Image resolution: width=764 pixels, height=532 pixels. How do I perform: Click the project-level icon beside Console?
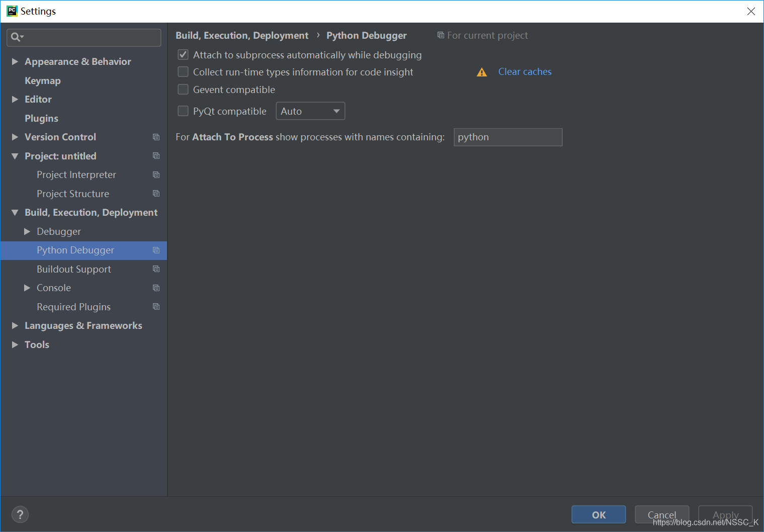156,288
